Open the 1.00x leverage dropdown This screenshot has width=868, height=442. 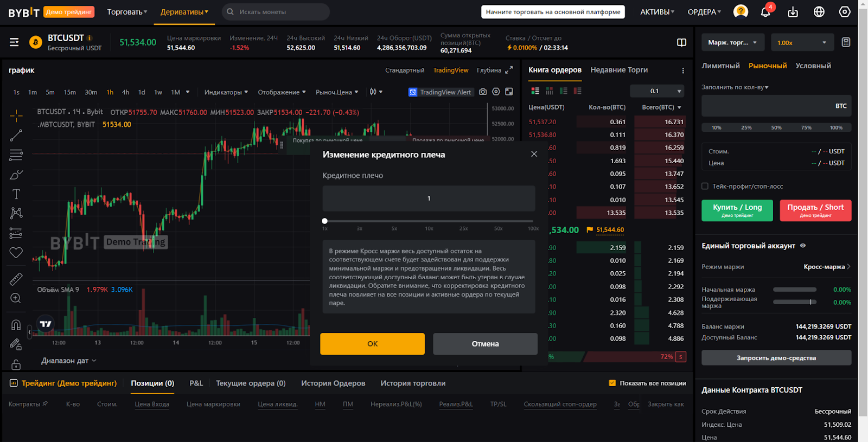point(801,42)
